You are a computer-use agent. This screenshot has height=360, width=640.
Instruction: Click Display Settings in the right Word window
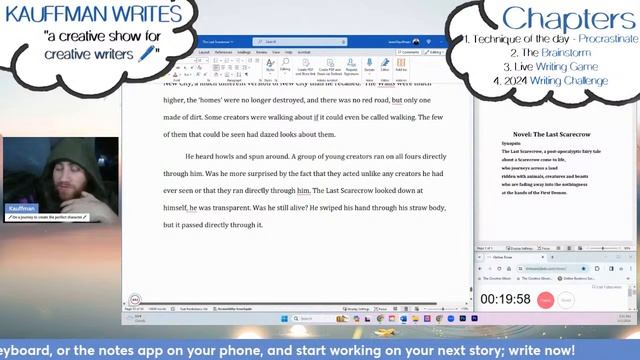520,248
